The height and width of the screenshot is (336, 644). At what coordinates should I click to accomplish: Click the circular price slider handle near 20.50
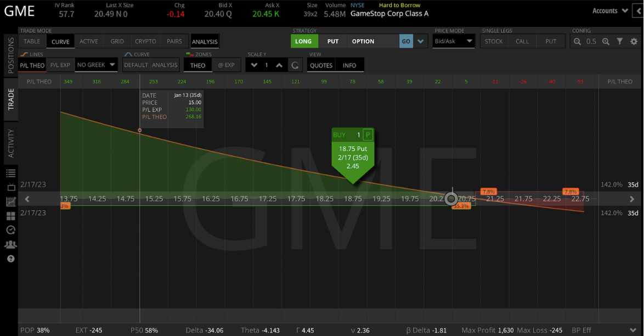coord(451,199)
